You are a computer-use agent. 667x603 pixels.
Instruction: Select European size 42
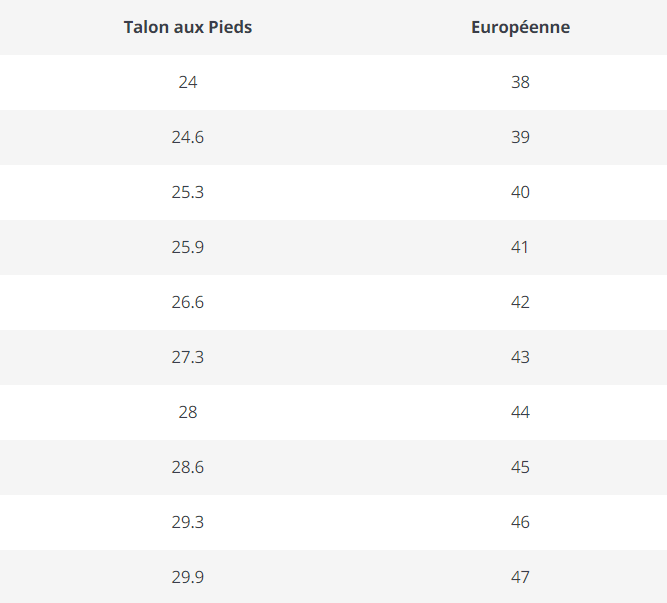(x=520, y=302)
